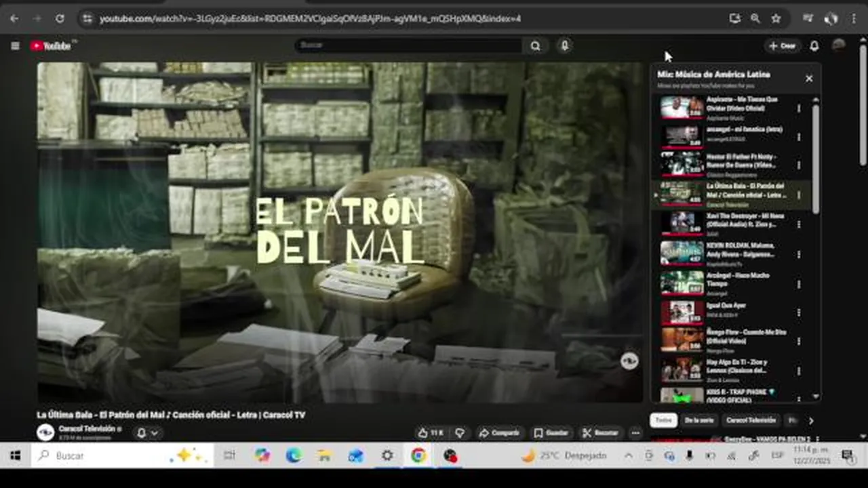Open options for 'Xavi The Destroyer - Mi Nena'

coord(799,224)
